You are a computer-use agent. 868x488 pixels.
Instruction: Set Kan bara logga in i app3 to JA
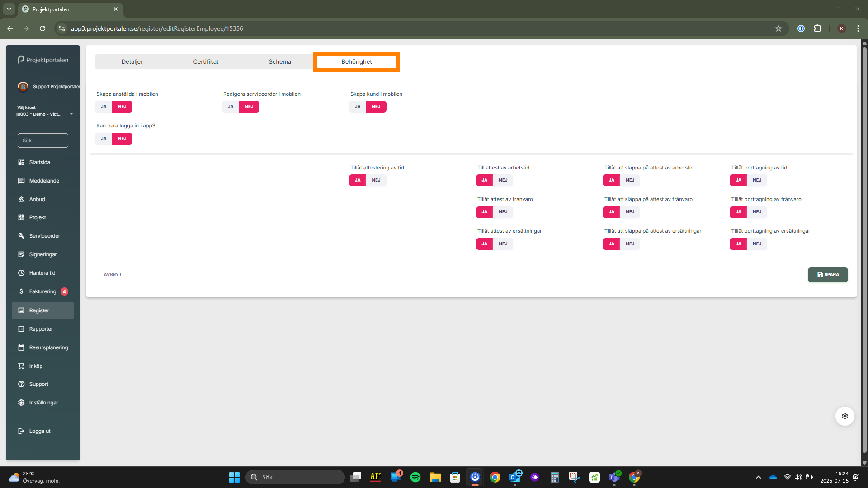104,139
